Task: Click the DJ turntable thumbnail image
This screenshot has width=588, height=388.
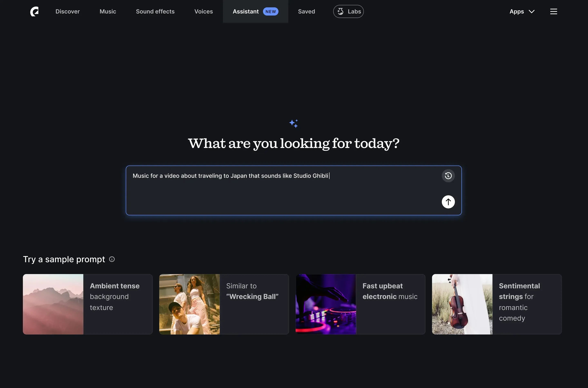Action: click(325, 304)
